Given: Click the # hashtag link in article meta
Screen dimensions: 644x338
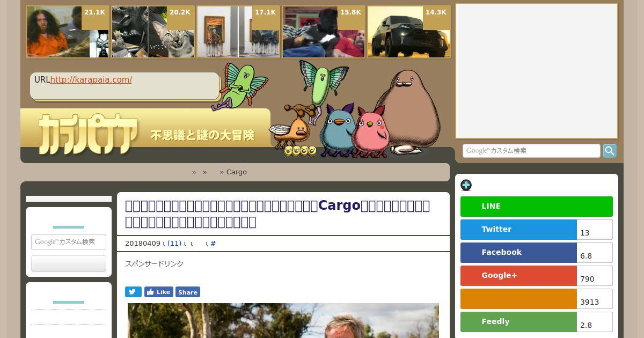Looking at the screenshot, I should point(213,244).
